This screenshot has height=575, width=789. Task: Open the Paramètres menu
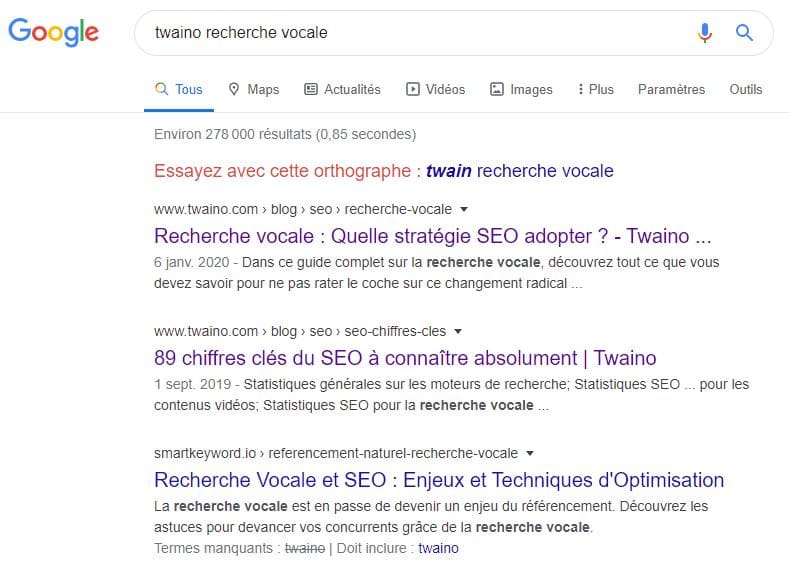point(671,90)
